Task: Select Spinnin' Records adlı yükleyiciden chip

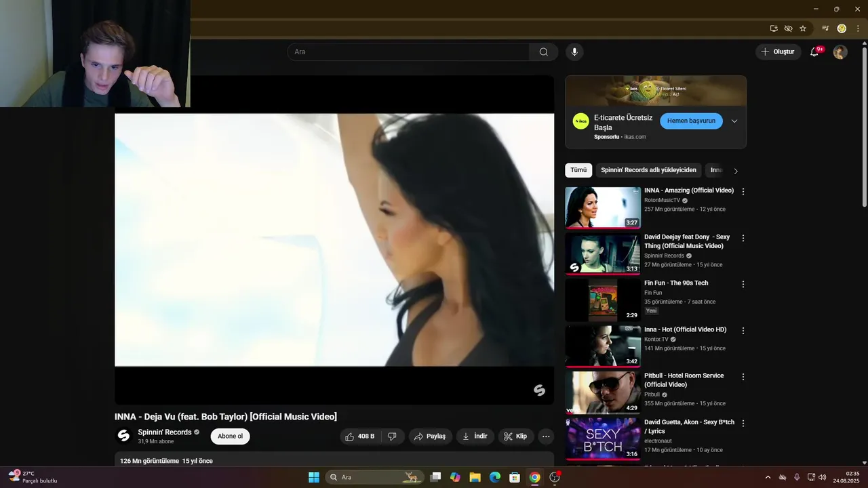Action: (x=648, y=171)
